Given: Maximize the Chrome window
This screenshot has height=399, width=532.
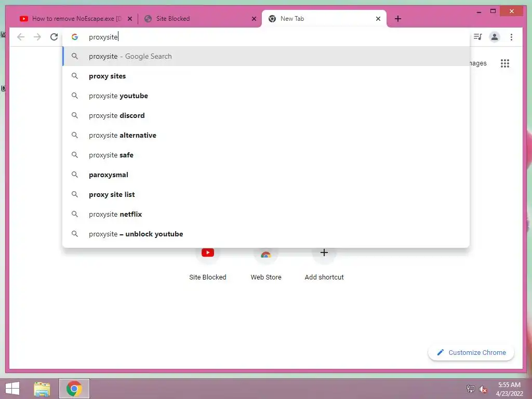Looking at the screenshot, I should (493, 11).
